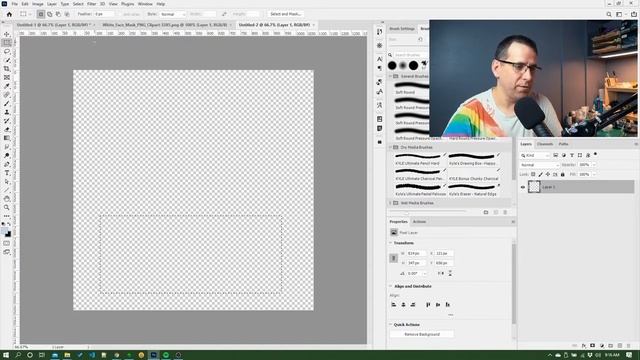Click the search icon in options bar

coord(609,14)
